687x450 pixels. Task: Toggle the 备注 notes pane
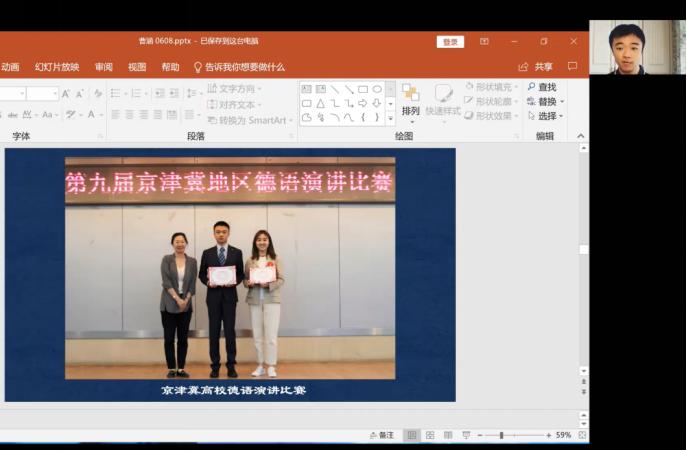pos(381,436)
